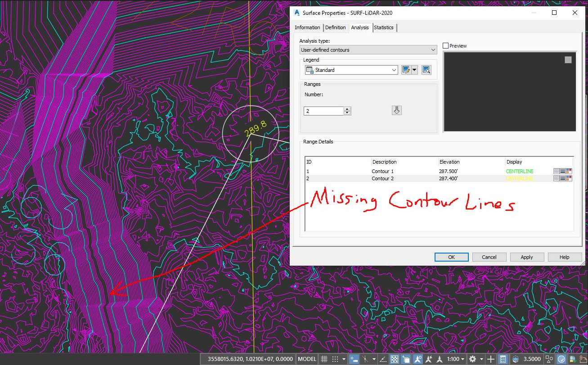This screenshot has width=588, height=365.
Task: Turn on polar tracking
Action: pos(365,359)
